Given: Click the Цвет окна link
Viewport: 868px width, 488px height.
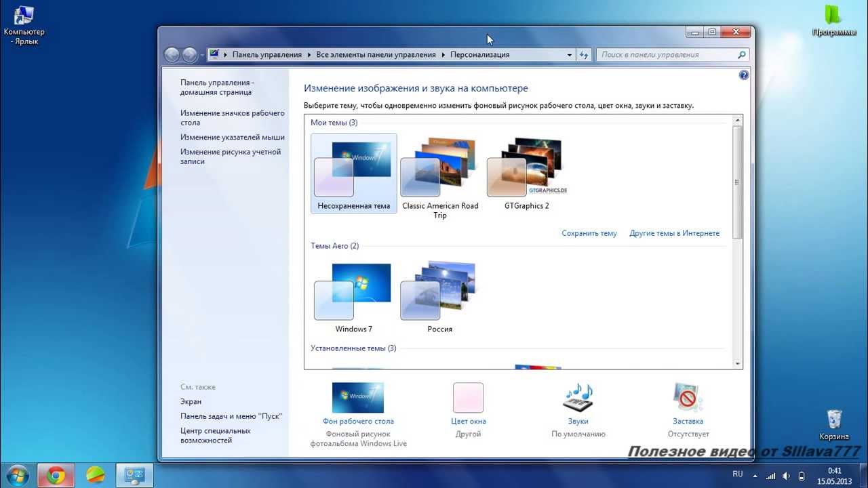Looking at the screenshot, I should 468,421.
